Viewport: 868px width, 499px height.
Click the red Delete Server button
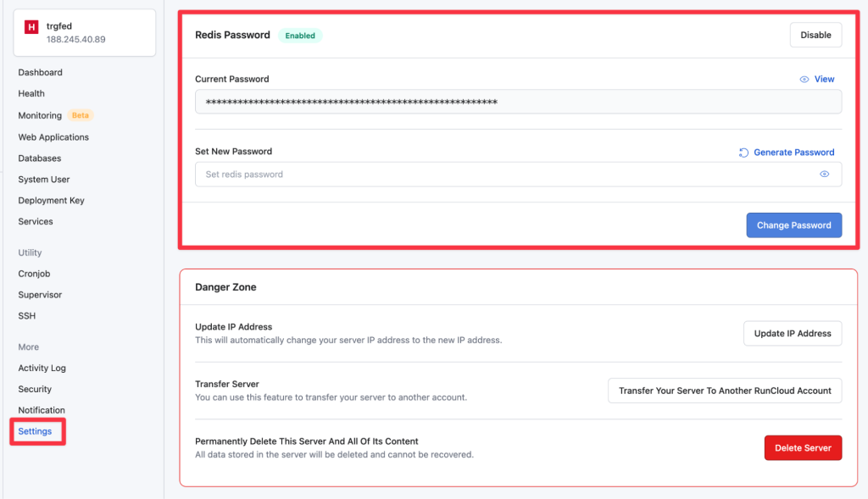(803, 448)
